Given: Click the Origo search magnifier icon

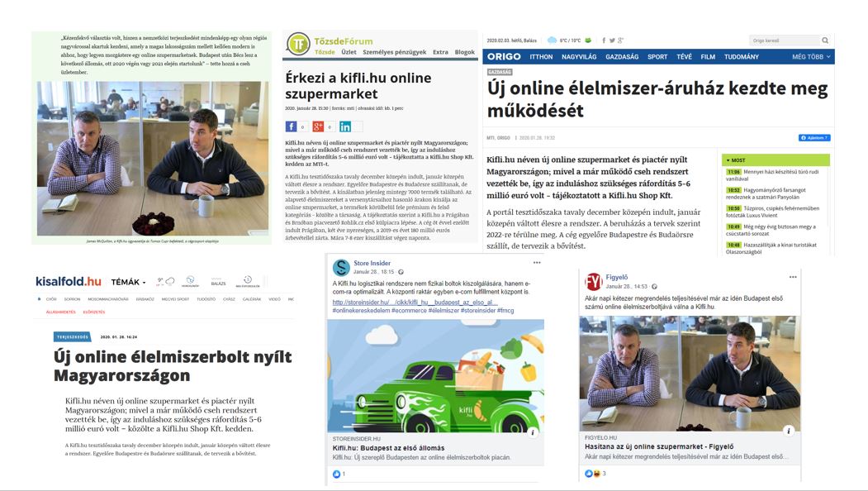Looking at the screenshot, I should pos(825,41).
